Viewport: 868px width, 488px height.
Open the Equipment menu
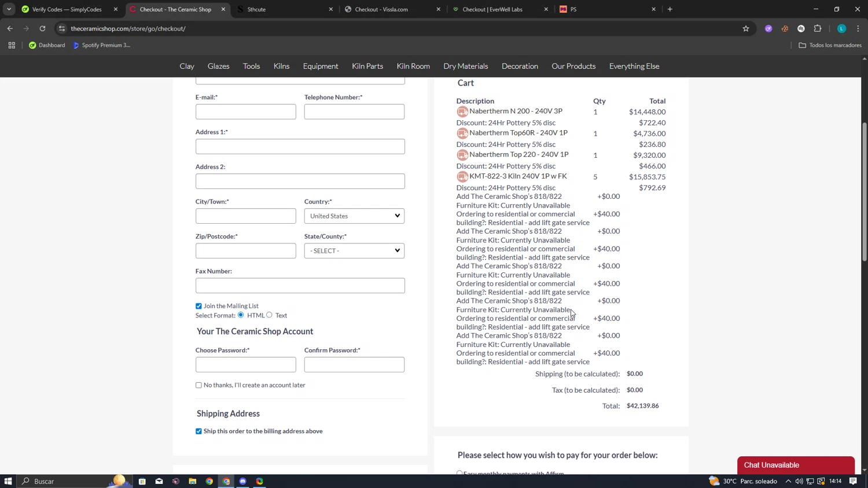point(321,66)
